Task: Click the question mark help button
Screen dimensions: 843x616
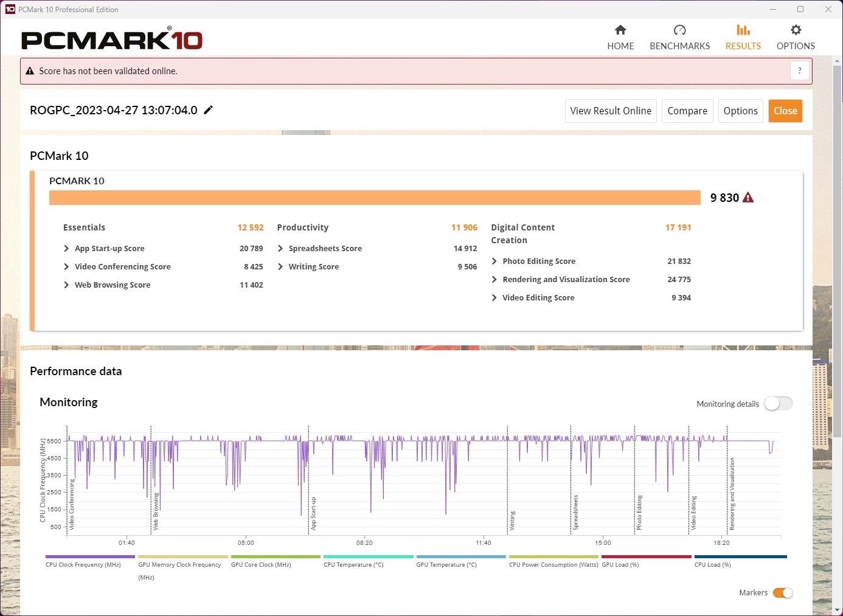Action: [799, 71]
